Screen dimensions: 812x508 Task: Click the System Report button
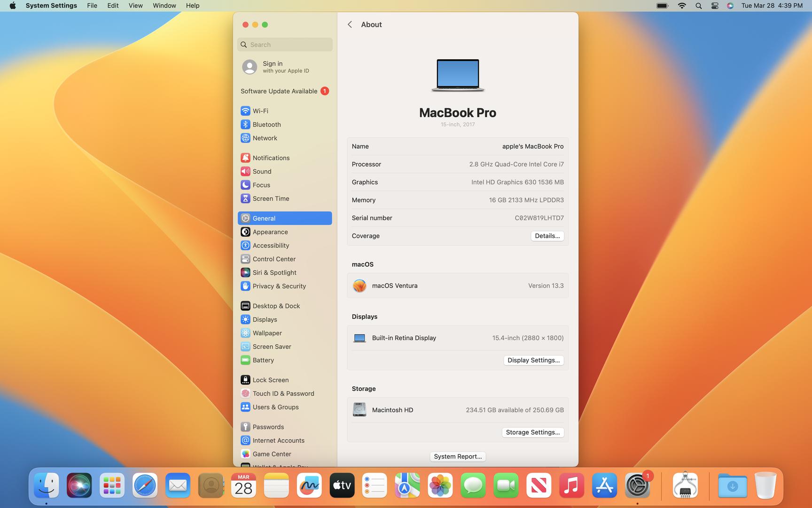coord(458,457)
